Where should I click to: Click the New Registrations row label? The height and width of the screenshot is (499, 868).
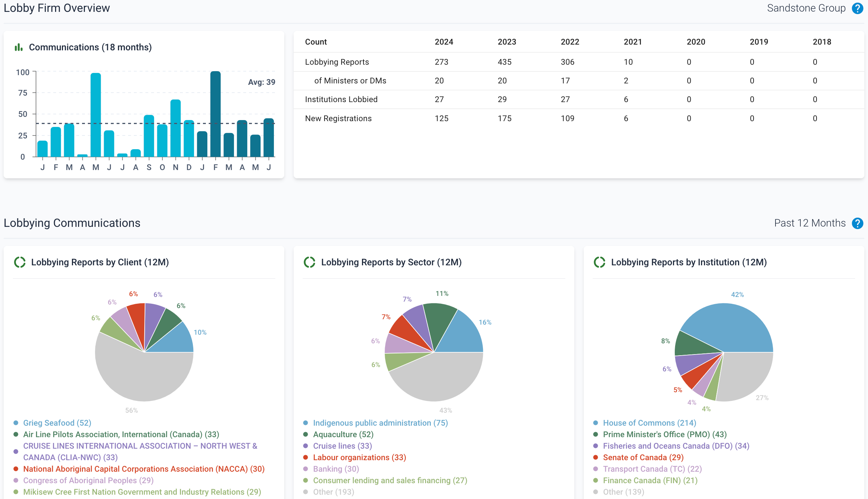pyautogui.click(x=338, y=118)
